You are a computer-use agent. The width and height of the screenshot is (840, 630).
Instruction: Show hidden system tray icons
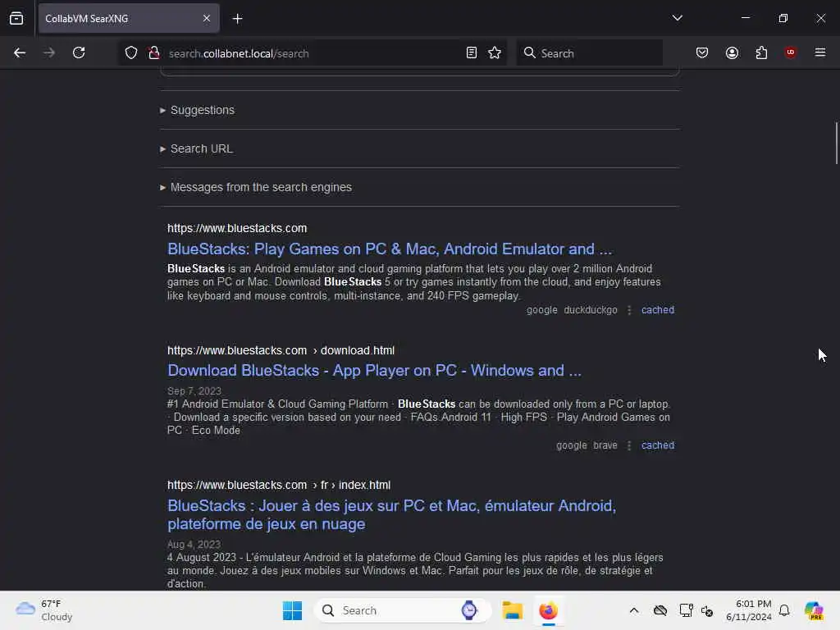[634, 610]
